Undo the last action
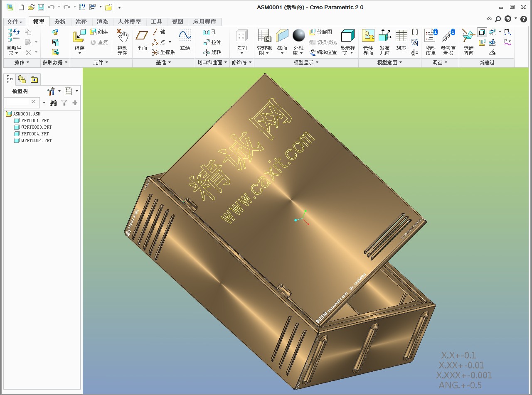The height and width of the screenshot is (395, 532). [x=51, y=7]
